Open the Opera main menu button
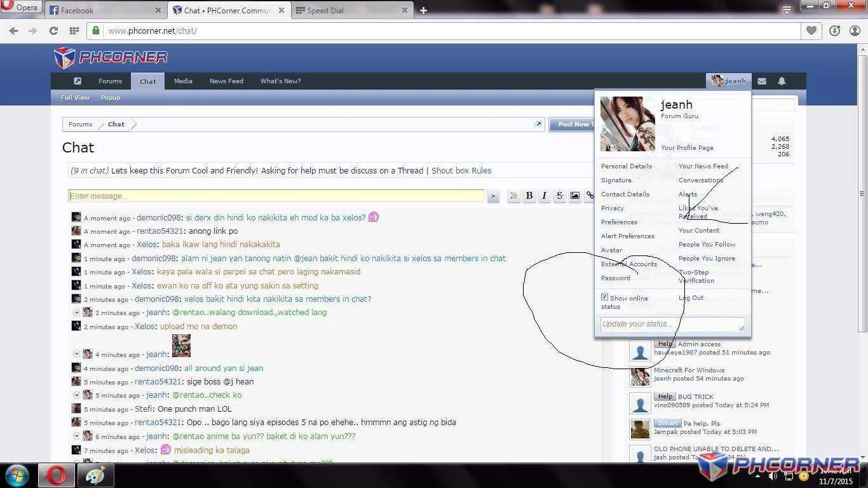Screen dimensions: 868x488 tap(21, 8)
